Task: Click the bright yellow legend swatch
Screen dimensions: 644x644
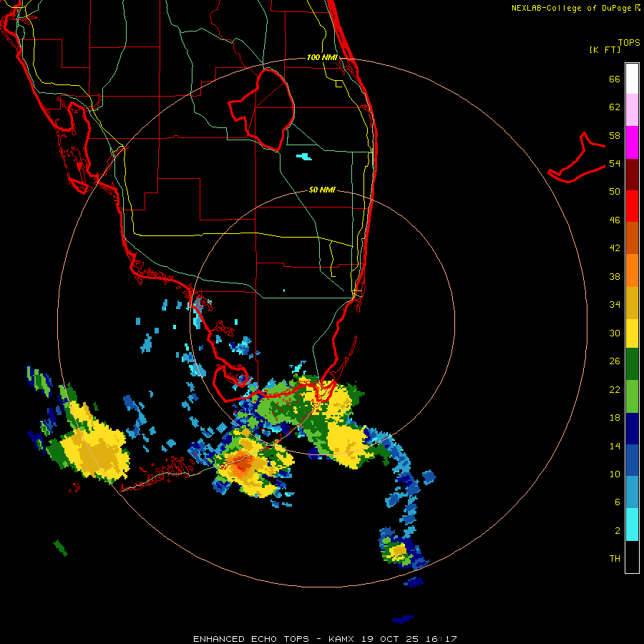Action: click(632, 333)
